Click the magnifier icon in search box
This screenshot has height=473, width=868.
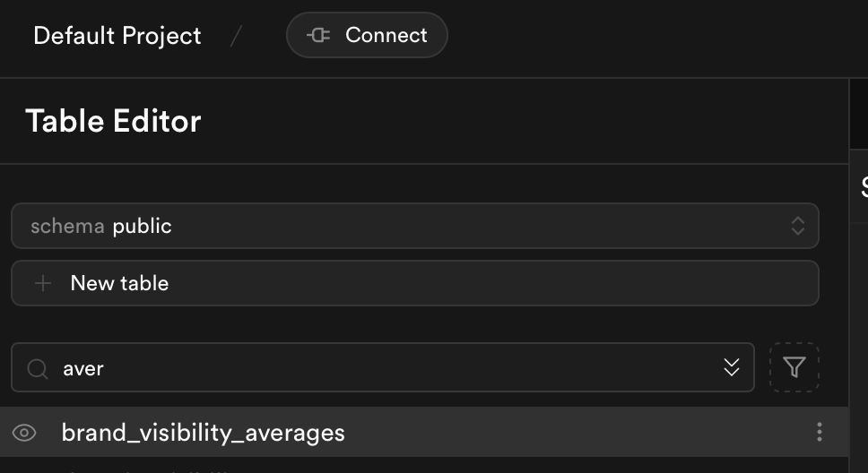click(38, 368)
